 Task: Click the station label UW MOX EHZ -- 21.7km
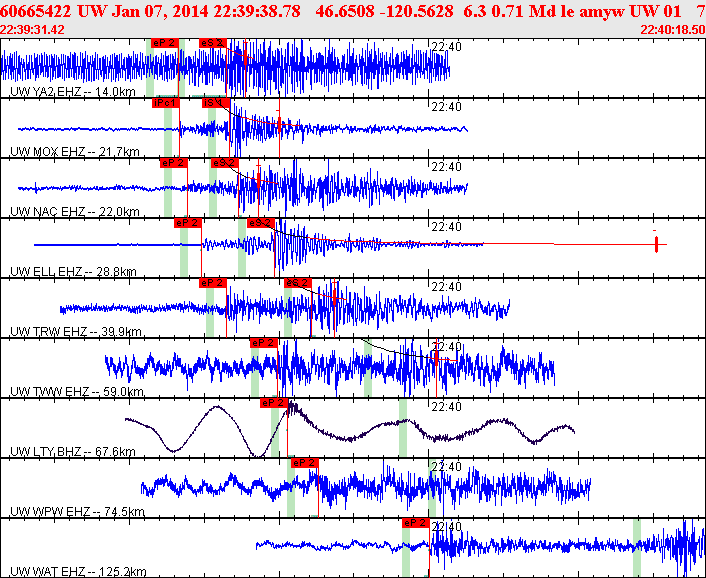tap(74, 152)
